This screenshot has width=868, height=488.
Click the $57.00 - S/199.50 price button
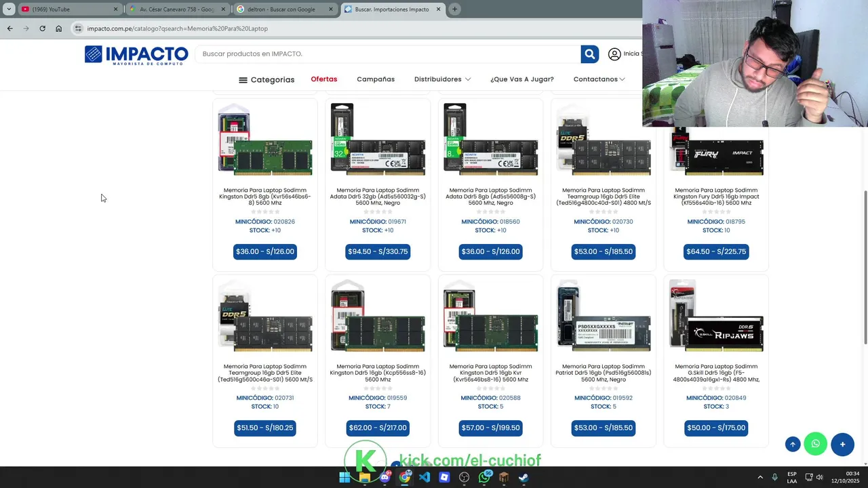[490, 428]
